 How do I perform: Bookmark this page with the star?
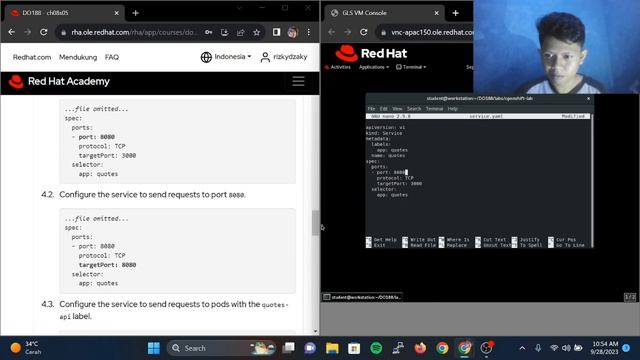(x=256, y=32)
